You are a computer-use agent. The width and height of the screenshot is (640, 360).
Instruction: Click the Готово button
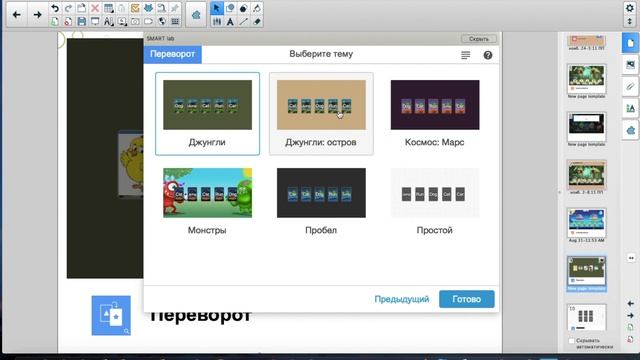click(x=467, y=299)
